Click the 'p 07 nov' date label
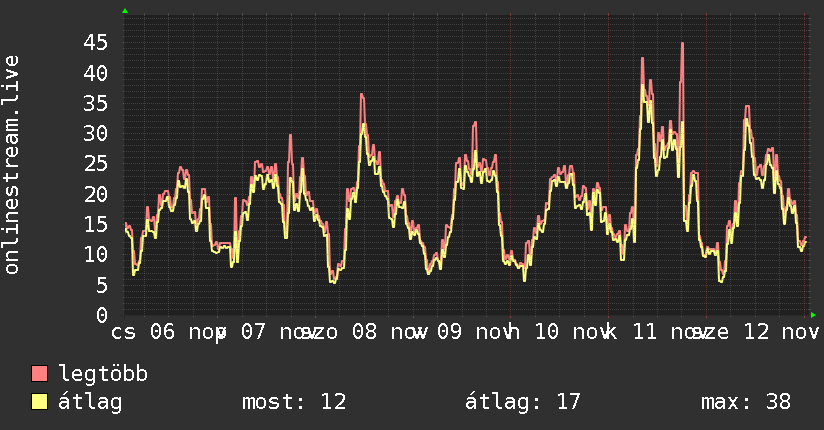The height and width of the screenshot is (430, 824). tap(265, 332)
